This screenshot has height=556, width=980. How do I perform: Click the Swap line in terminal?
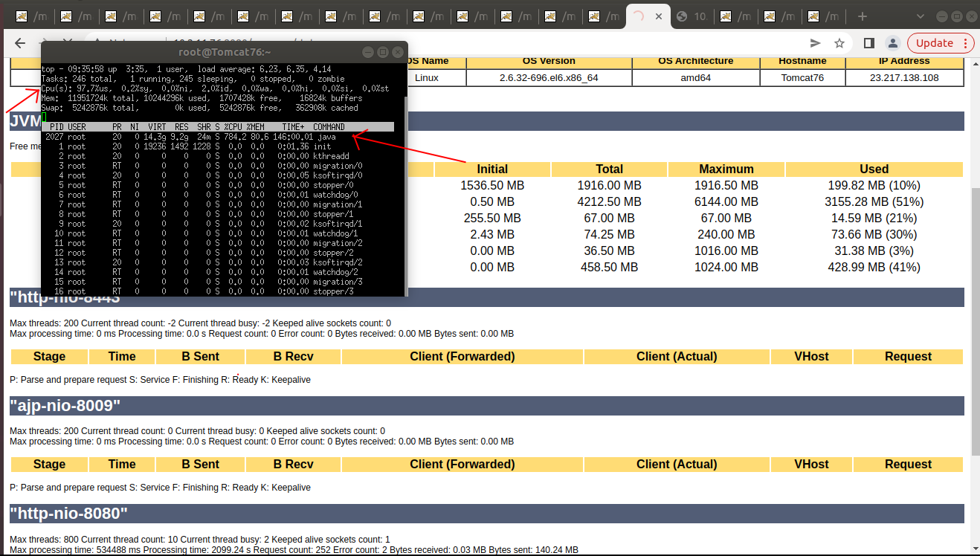200,108
